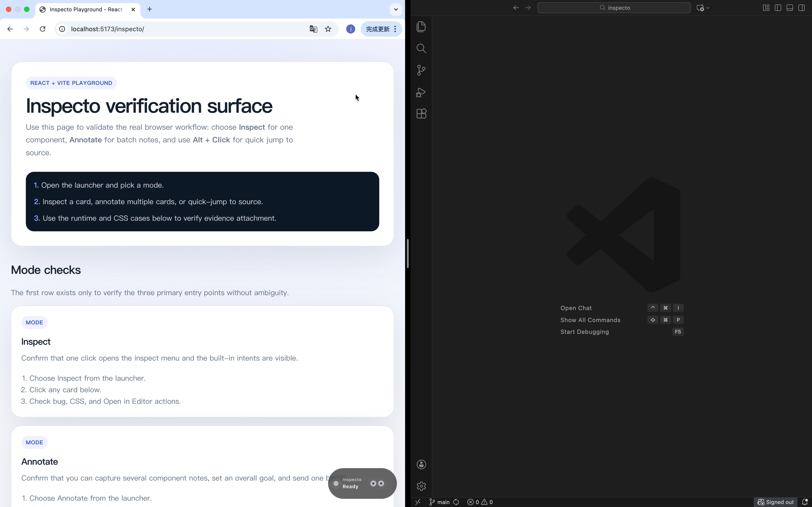Screen dimensions: 812x507
Task: Open the Chrome tab search dropdown
Action: [396, 9]
